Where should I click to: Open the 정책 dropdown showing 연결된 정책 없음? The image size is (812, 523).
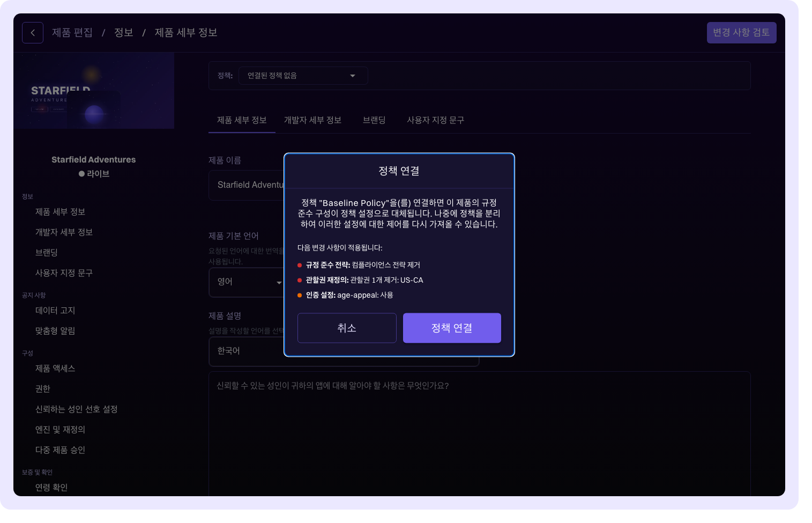pyautogui.click(x=303, y=76)
